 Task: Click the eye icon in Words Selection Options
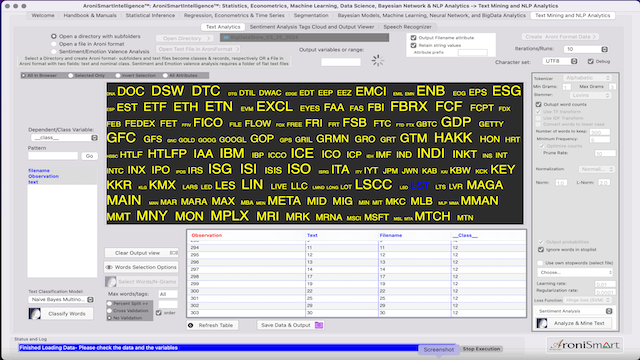109,267
